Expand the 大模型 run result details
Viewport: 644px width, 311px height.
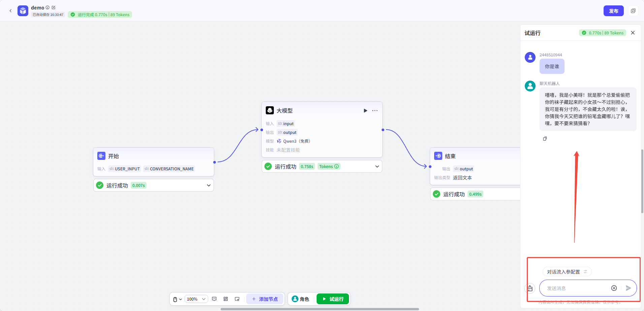(377, 166)
